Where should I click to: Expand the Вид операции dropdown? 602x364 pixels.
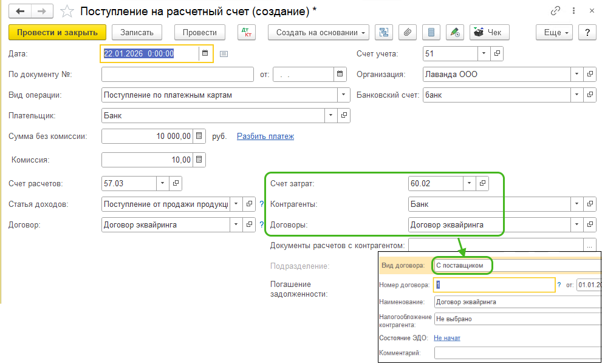(344, 95)
